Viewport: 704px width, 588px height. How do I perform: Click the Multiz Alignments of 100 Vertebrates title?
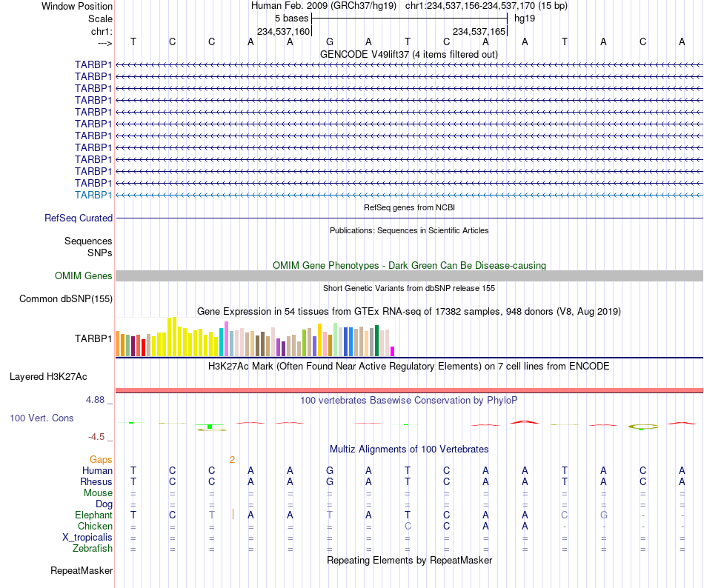(409, 450)
